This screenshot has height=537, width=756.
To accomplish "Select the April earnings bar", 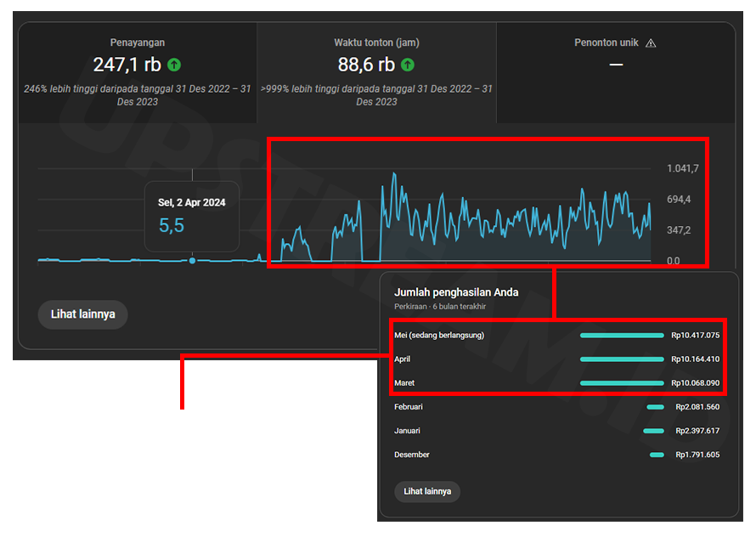I will pyautogui.click(x=622, y=359).
